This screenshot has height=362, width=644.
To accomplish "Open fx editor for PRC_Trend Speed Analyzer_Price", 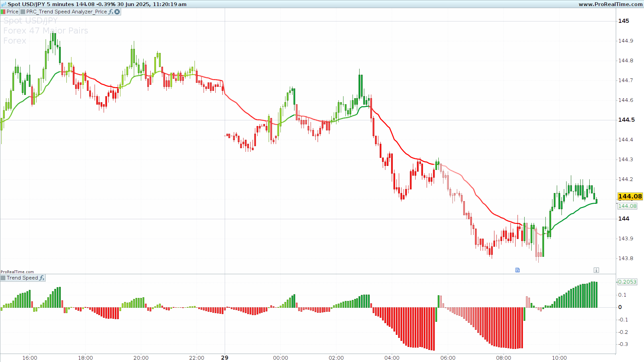I will point(111,12).
